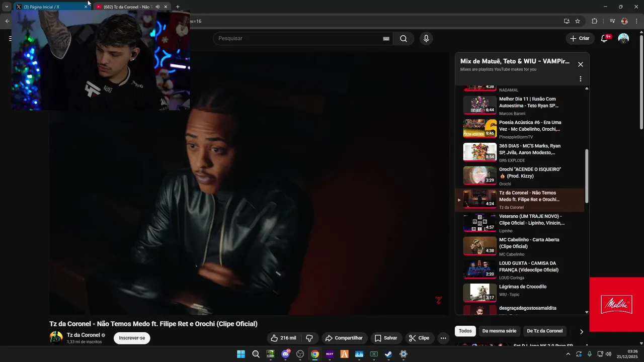Go back with the browser back arrow

click(x=7, y=21)
